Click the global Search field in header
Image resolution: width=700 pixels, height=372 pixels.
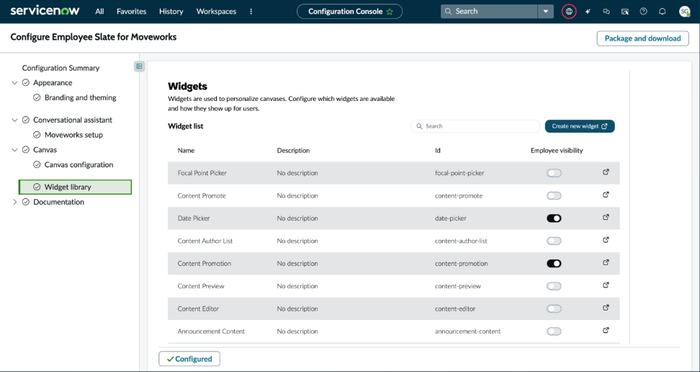coord(489,12)
